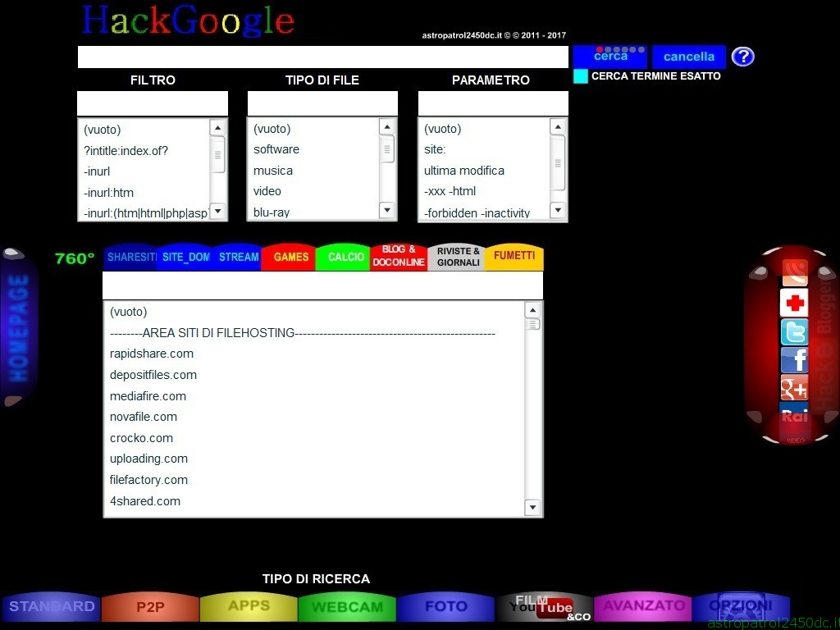Enable the CERCA TERMINE ESATTO checkbox
The image size is (840, 630).
click(580, 76)
